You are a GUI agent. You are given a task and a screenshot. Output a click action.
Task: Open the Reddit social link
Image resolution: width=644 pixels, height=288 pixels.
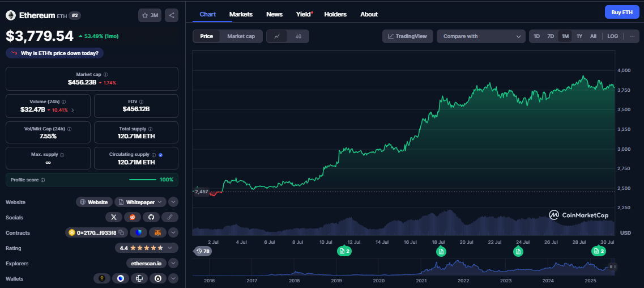(133, 217)
